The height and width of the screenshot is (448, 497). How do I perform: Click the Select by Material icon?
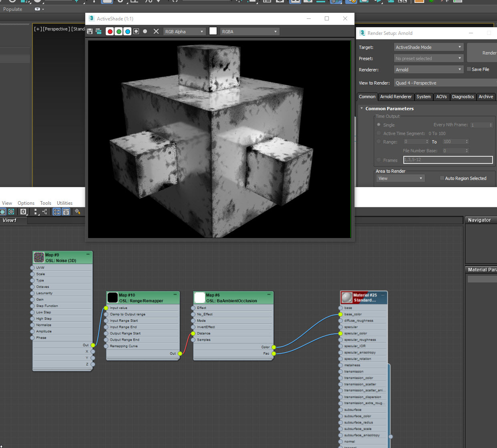[77, 212]
